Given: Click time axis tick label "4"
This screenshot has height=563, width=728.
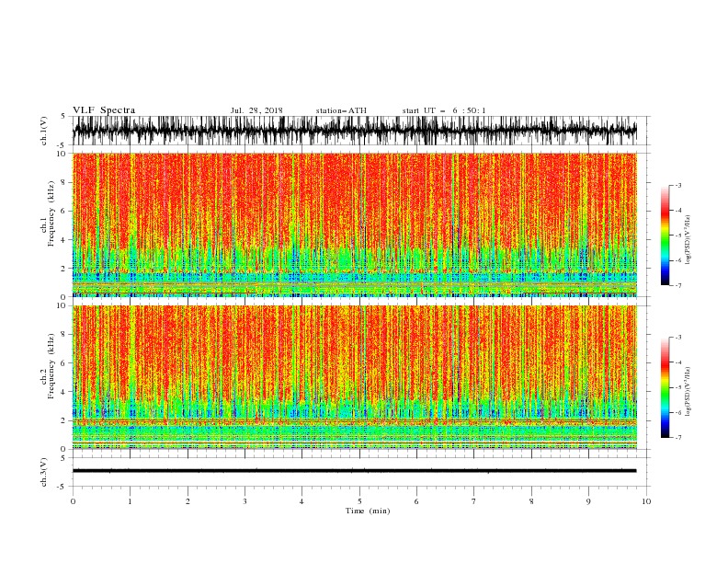Looking at the screenshot, I should [x=302, y=501].
